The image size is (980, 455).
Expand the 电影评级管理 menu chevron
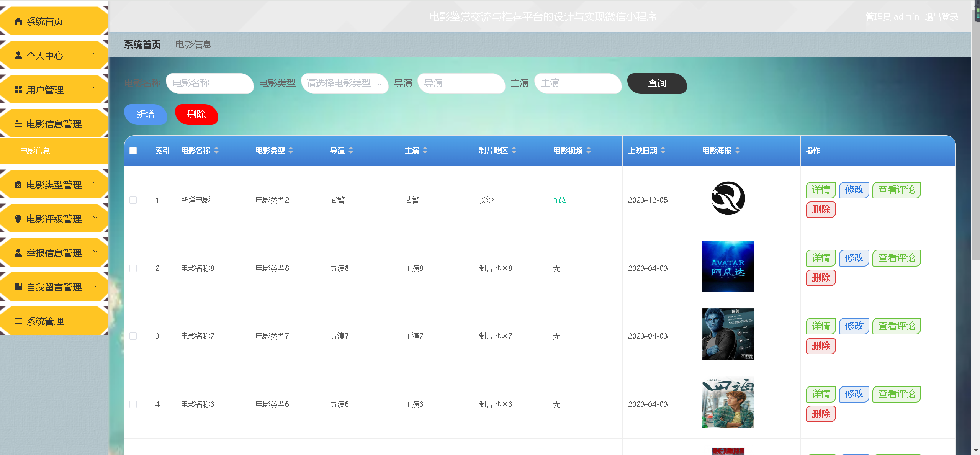95,218
